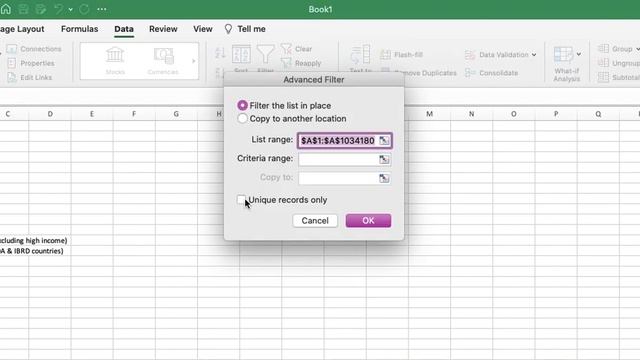Viewport: 640px width, 360px height.
Task: Click the Undo arrow icon
Action: 59,9
